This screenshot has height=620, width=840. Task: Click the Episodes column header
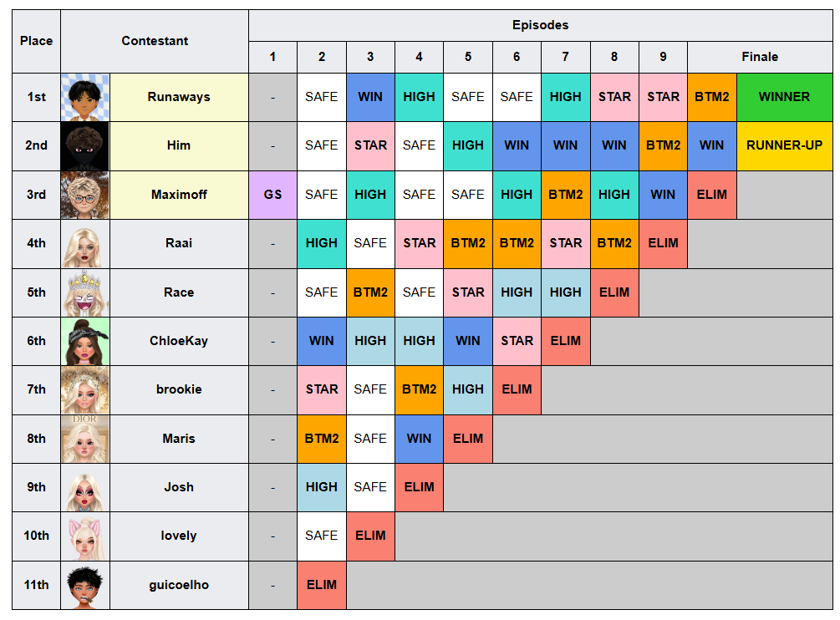pyautogui.click(x=541, y=25)
